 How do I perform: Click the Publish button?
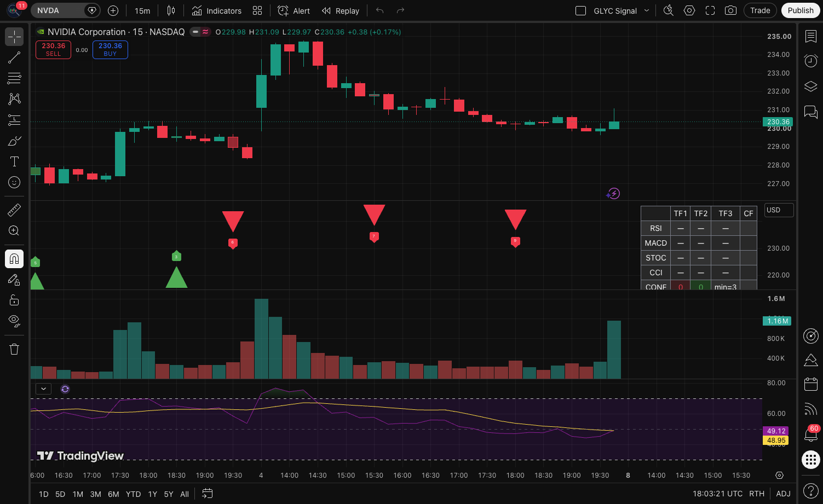[801, 10]
